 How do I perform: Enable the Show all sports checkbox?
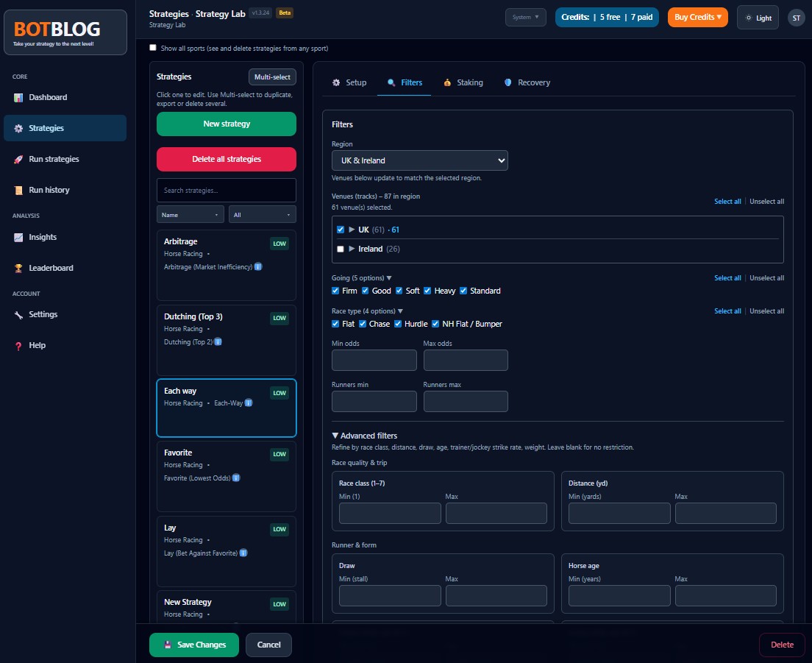pyautogui.click(x=153, y=48)
